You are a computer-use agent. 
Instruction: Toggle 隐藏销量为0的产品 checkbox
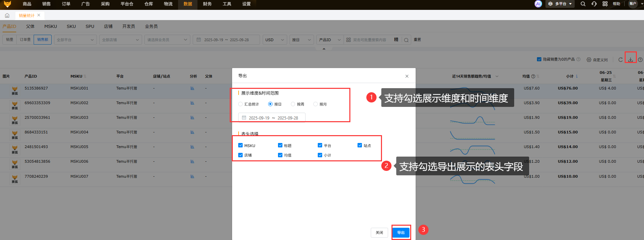[x=539, y=59]
